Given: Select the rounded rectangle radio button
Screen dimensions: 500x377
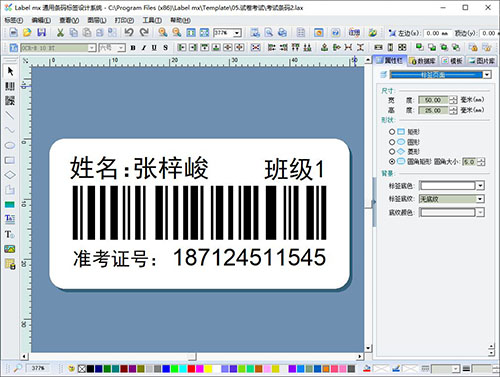Looking at the screenshot, I should 392,162.
